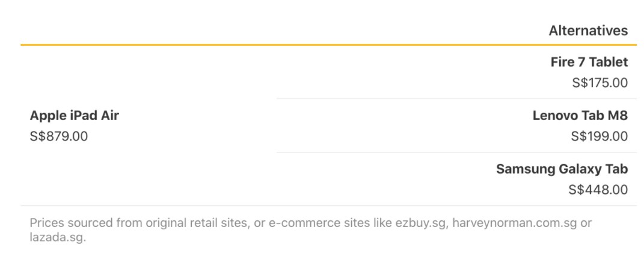Select the Apple iPad Air product name
Viewport: 644px width, 254px height.
click(x=75, y=115)
